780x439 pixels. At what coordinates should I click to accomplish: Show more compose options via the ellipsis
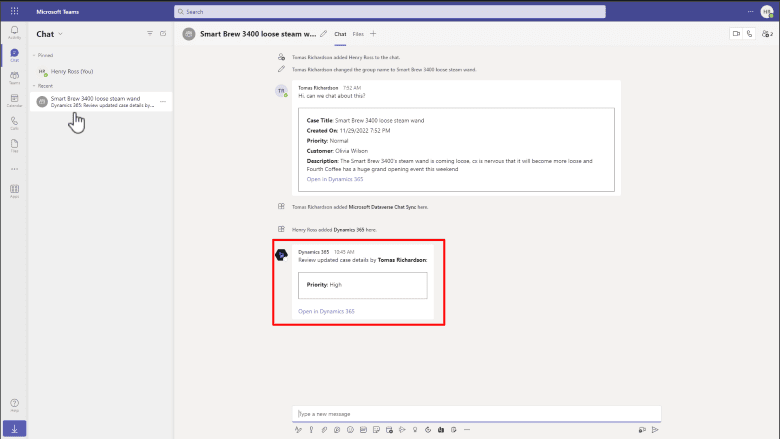coord(467,430)
